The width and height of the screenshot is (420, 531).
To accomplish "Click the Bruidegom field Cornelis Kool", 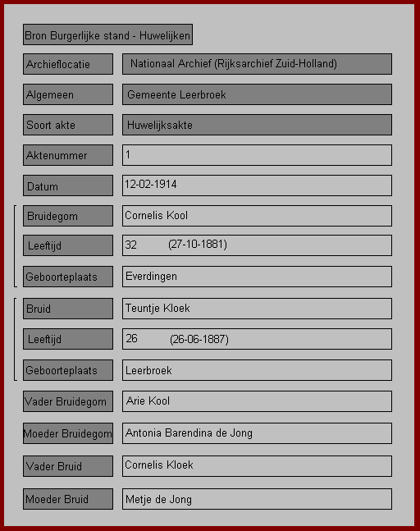I will pos(257,216).
